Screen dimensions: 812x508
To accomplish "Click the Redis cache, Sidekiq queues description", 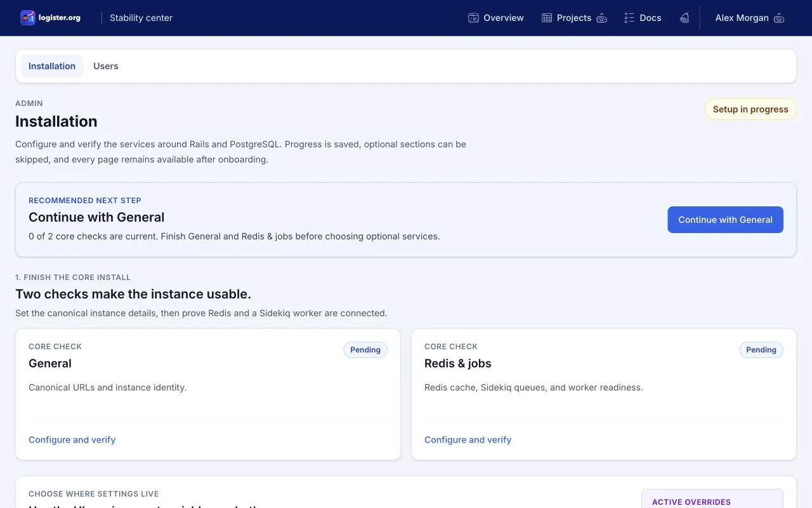I will click(x=534, y=387).
